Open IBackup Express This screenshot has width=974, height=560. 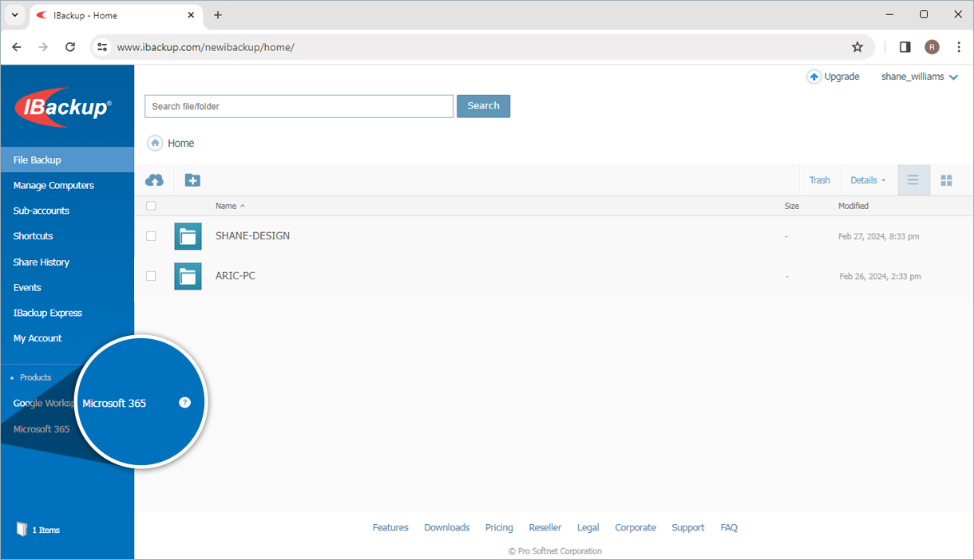coord(48,313)
